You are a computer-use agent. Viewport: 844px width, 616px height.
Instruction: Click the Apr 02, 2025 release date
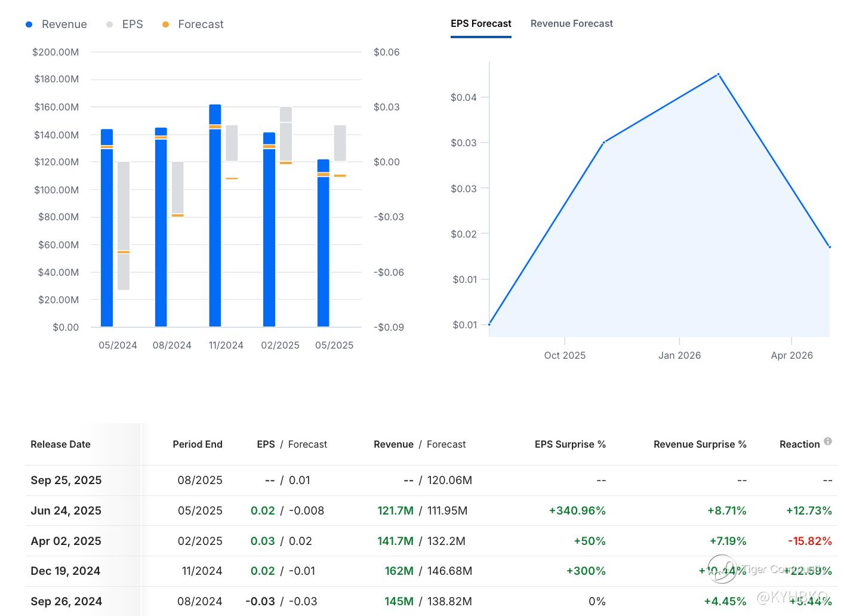point(66,541)
